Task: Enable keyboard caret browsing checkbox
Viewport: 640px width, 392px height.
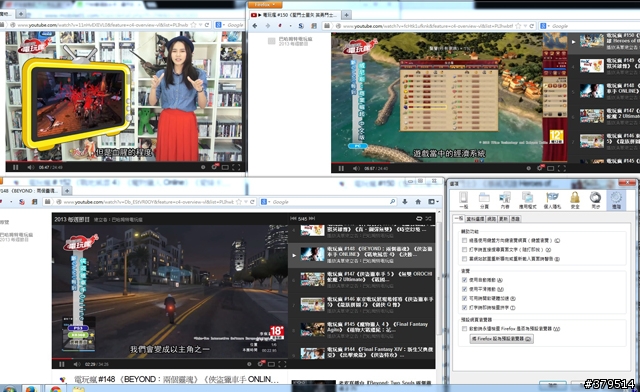Action: [x=464, y=240]
